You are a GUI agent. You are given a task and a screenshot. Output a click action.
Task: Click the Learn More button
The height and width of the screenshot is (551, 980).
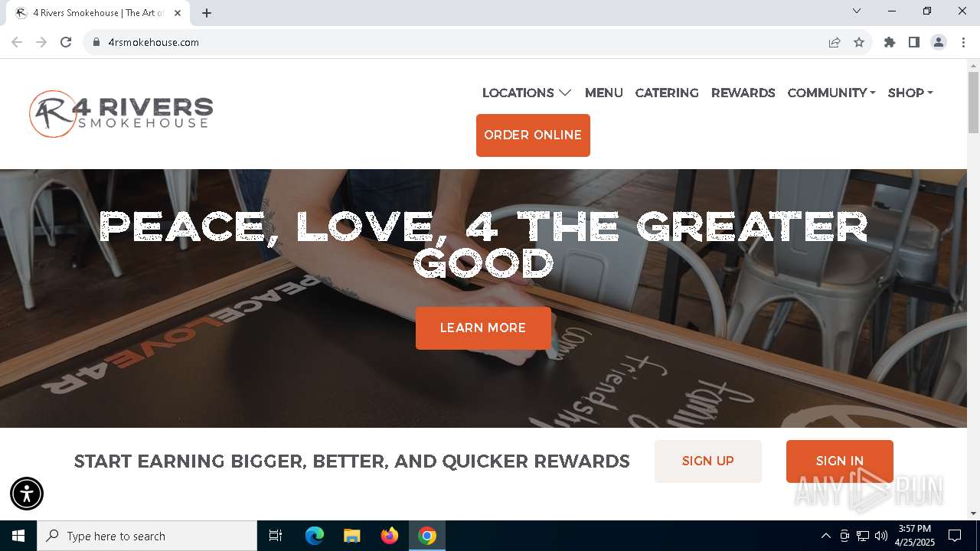tap(483, 328)
